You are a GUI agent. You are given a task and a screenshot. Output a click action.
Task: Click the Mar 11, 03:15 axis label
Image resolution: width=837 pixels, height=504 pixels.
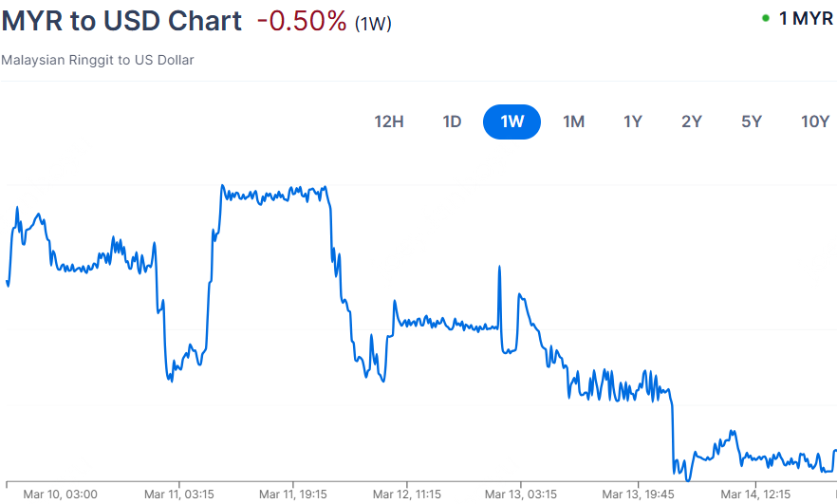click(x=178, y=494)
